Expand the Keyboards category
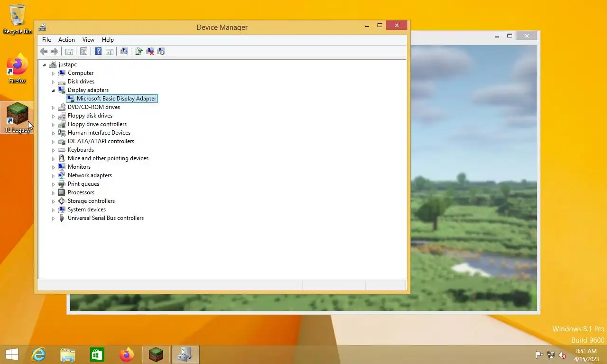 [53, 150]
